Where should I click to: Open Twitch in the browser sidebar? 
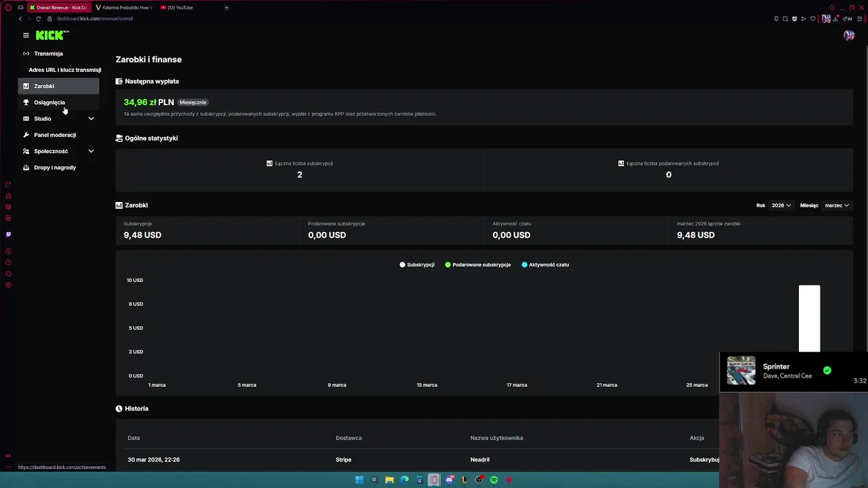(x=8, y=235)
